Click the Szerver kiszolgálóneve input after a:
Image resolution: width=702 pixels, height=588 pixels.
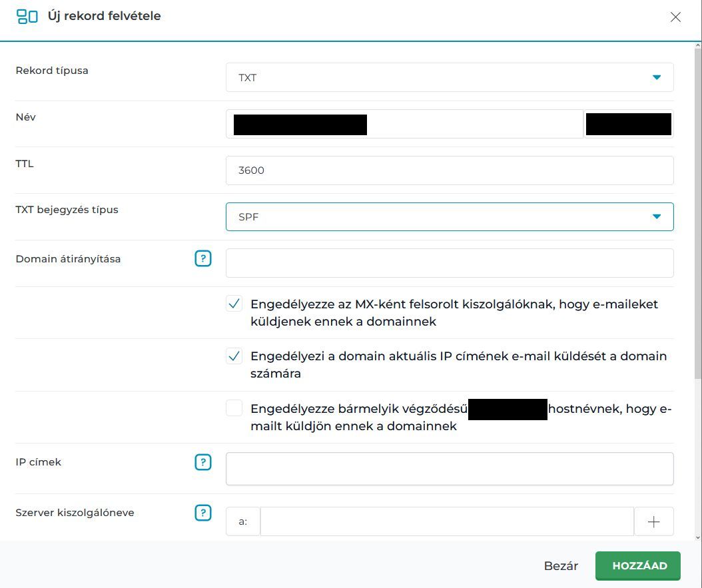tap(446, 521)
